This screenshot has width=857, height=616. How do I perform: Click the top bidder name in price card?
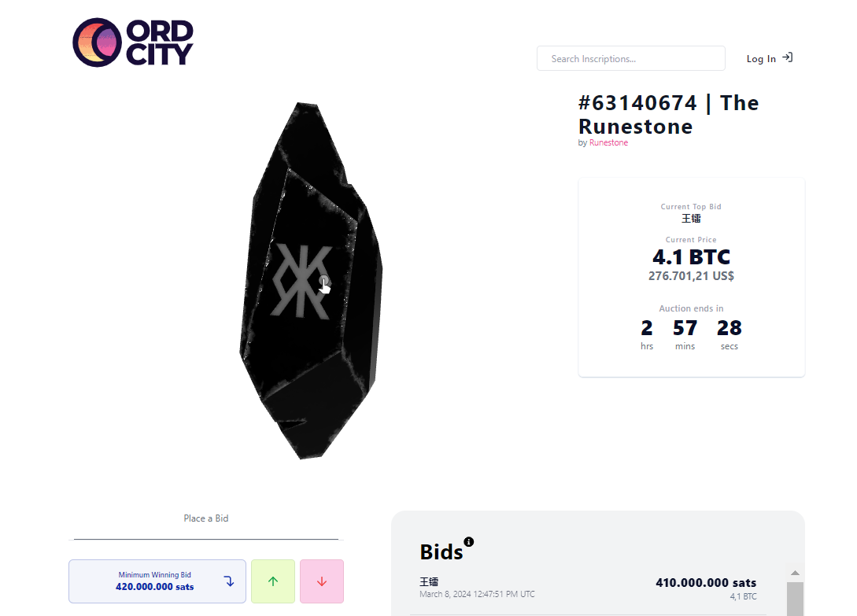pyautogui.click(x=691, y=219)
